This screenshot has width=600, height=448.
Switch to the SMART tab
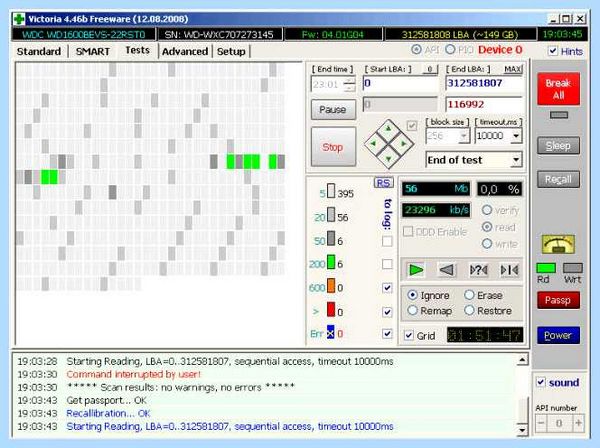(93, 51)
